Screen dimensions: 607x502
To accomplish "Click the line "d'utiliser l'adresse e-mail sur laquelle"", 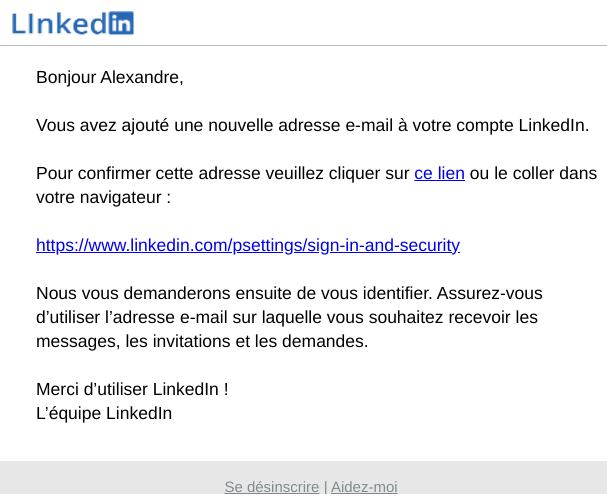I will (287, 317).
